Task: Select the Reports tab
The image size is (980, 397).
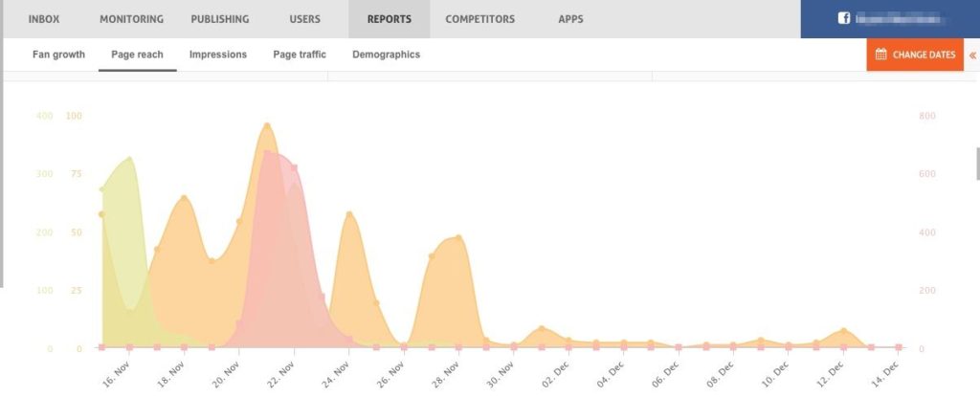Action: click(389, 19)
